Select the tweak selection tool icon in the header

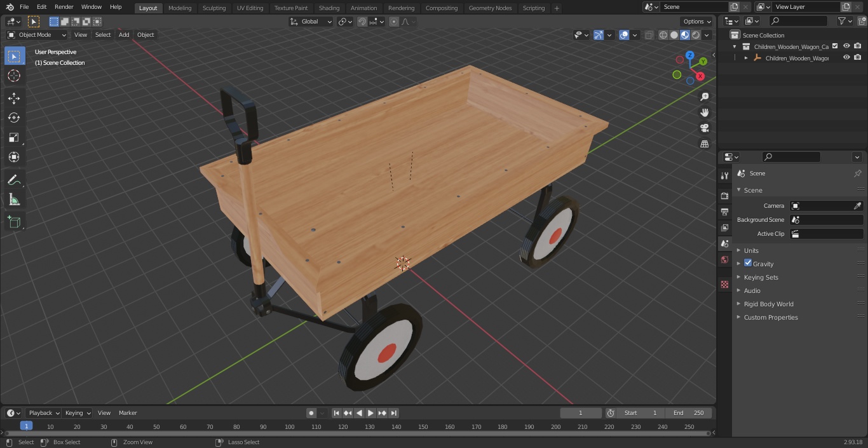(x=34, y=22)
